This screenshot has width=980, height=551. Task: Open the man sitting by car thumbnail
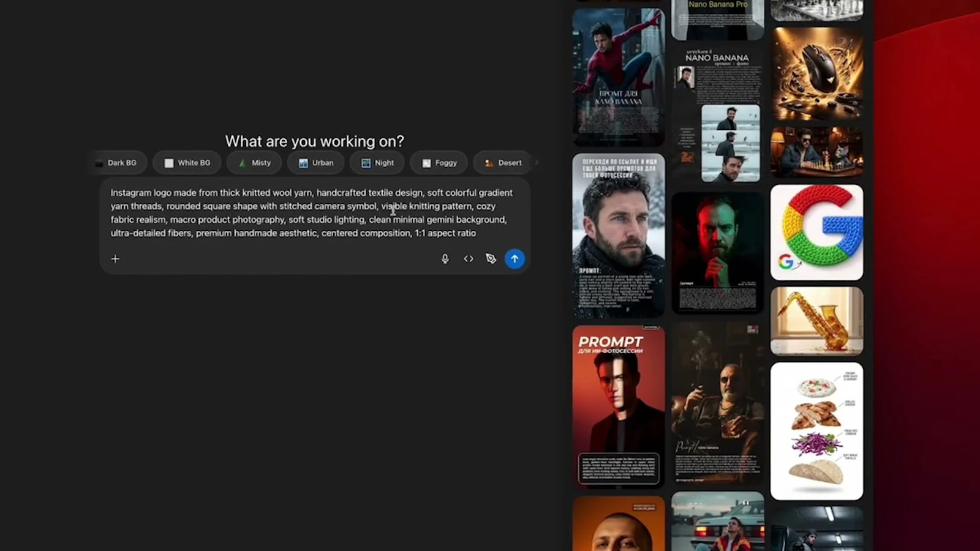tap(718, 522)
